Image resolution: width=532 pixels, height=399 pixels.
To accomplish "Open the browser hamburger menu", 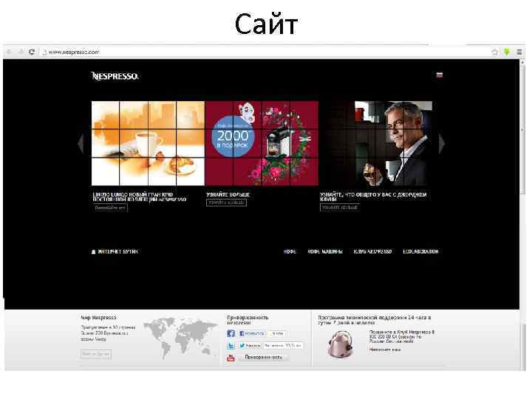I will 519,52.
